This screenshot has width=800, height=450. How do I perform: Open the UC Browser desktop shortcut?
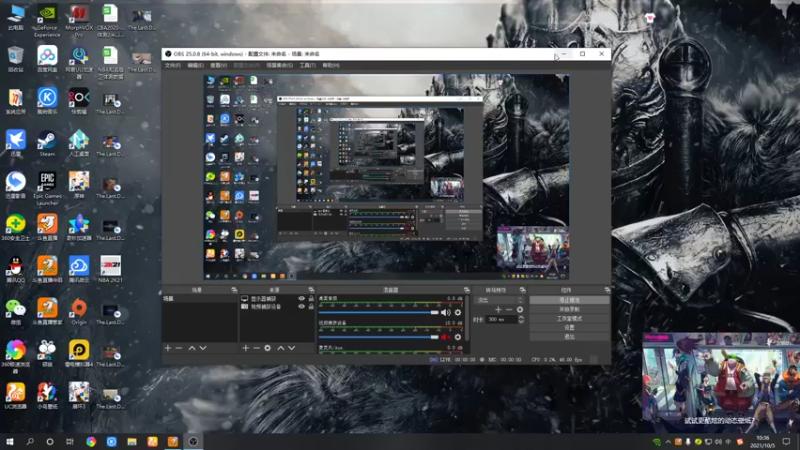pos(16,396)
